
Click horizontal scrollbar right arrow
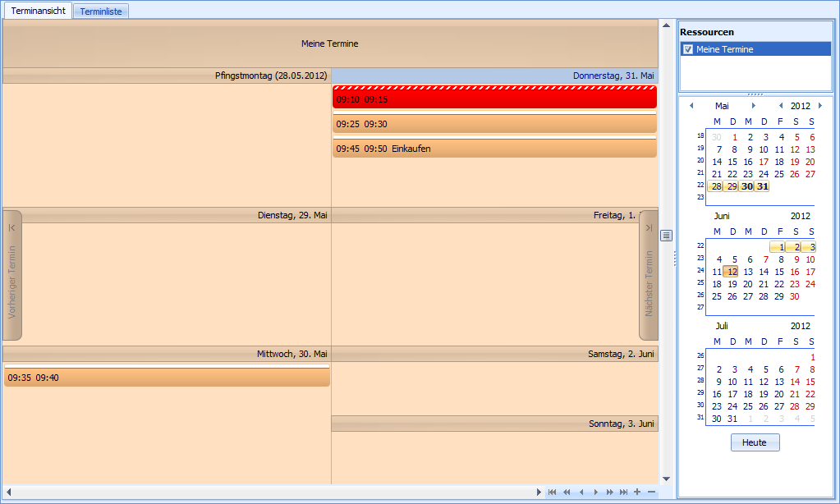(x=539, y=492)
